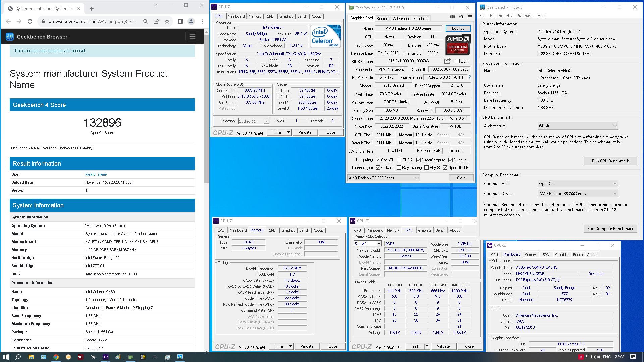This screenshot has height=362, width=644.
Task: Open the Benchmarks menu in Geekbench 4
Action: click(501, 16)
